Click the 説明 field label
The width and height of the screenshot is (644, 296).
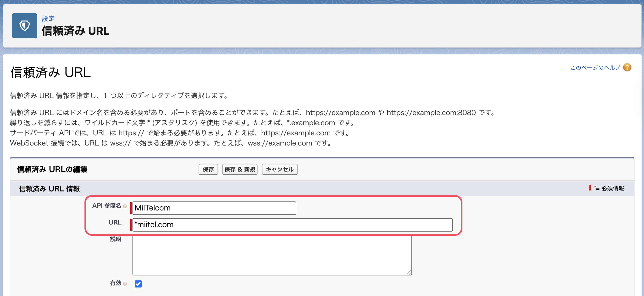click(116, 239)
